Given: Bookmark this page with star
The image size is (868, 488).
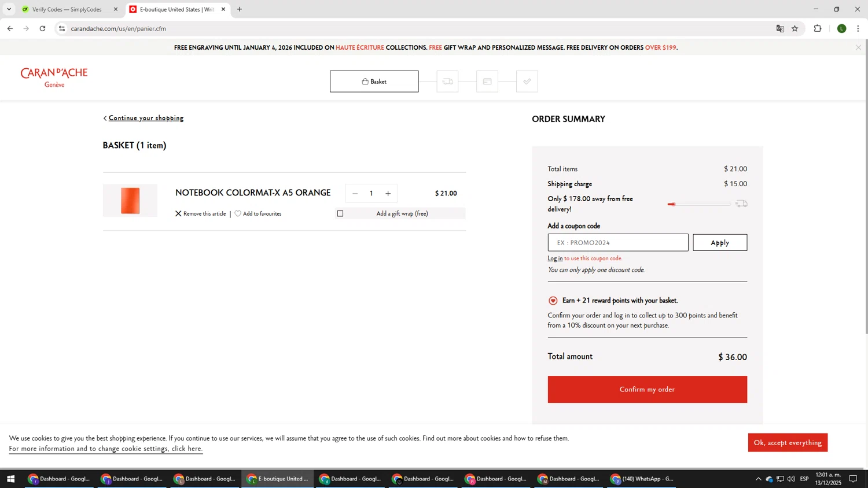Looking at the screenshot, I should tap(795, 28).
